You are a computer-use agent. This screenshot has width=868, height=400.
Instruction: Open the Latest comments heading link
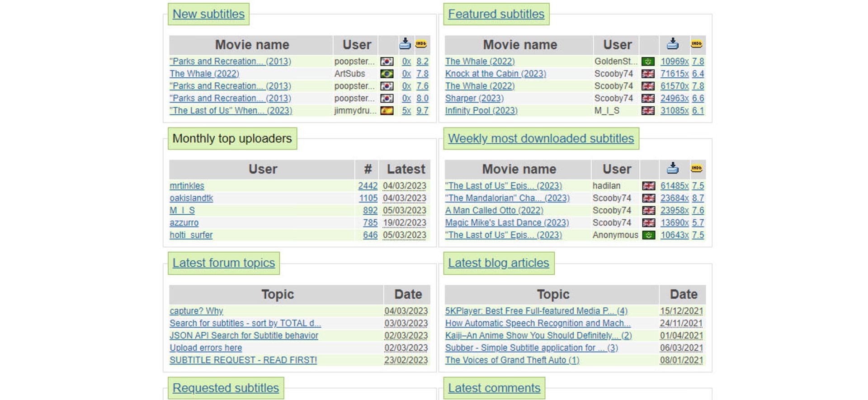pyautogui.click(x=494, y=388)
